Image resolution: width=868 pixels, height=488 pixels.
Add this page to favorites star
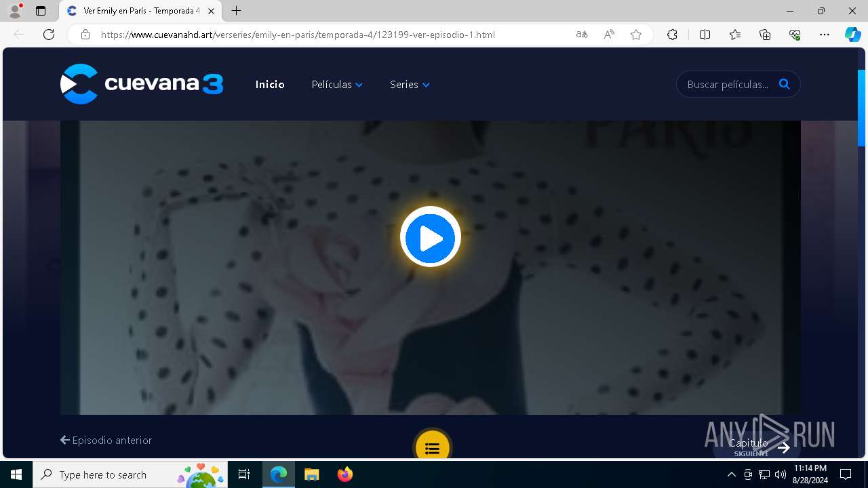tap(636, 35)
